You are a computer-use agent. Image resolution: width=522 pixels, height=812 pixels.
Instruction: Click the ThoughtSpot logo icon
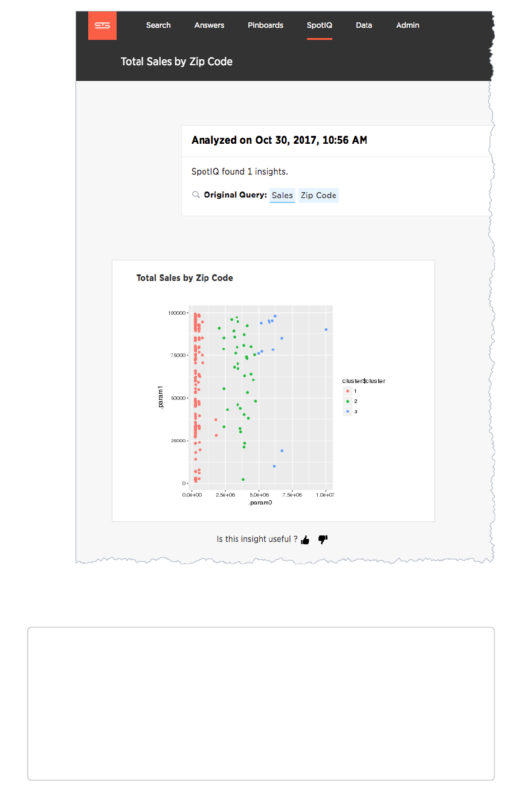102,25
